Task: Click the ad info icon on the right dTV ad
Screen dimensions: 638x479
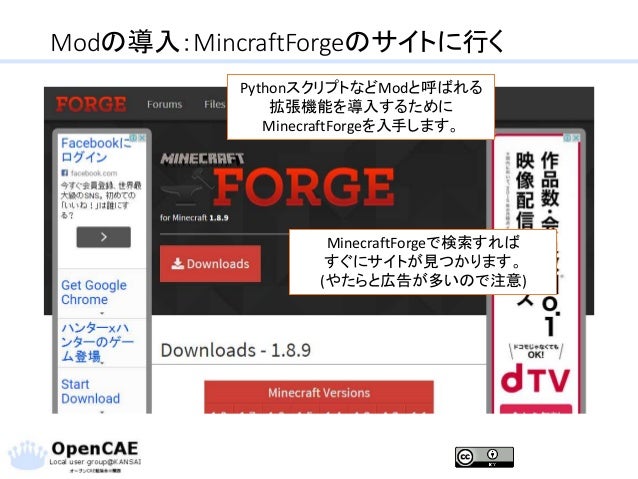Action: point(567,138)
